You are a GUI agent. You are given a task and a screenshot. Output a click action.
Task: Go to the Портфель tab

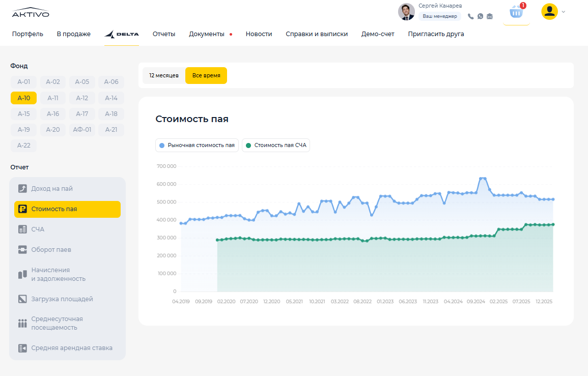pos(27,34)
